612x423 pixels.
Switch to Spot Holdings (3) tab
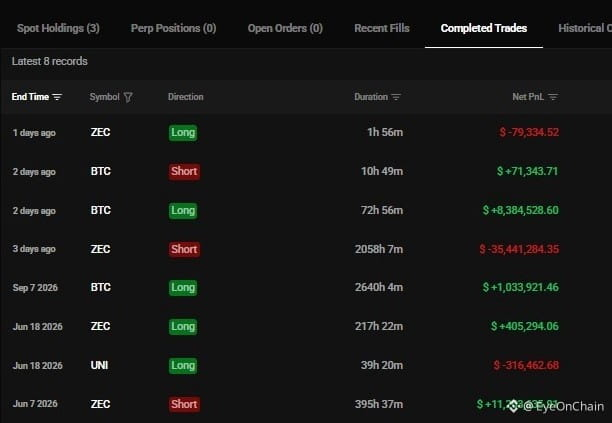click(58, 28)
